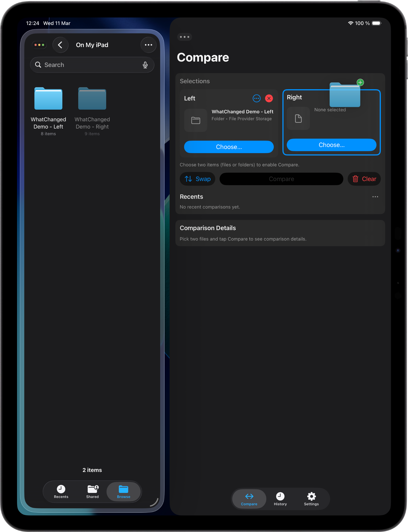Open the Files more options ellipsis
Image resolution: width=408 pixels, height=532 pixels.
[148, 45]
